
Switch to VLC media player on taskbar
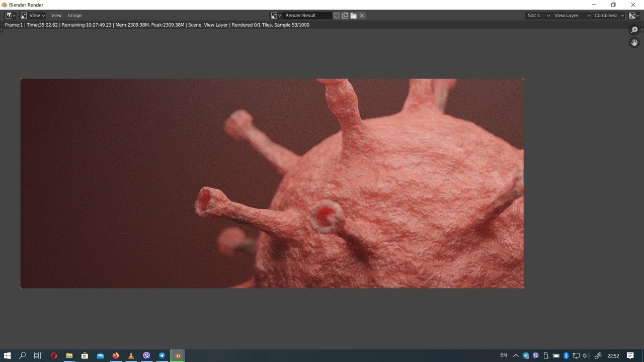(x=131, y=355)
